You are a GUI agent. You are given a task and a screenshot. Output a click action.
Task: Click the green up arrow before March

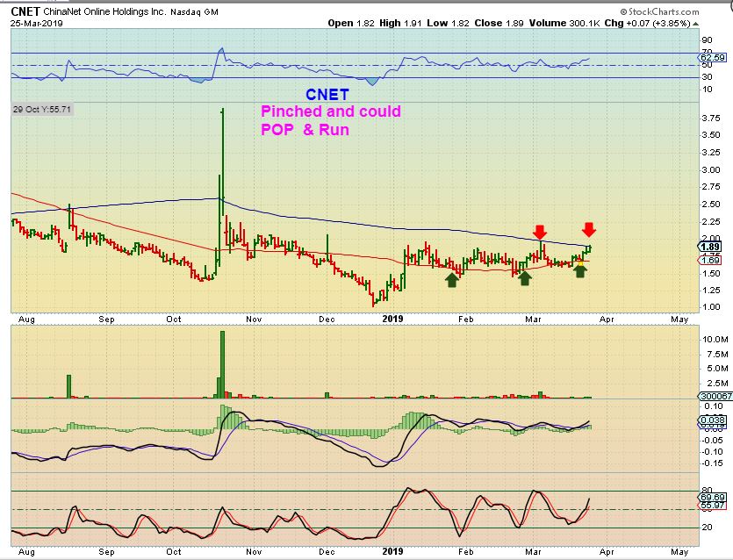click(525, 278)
